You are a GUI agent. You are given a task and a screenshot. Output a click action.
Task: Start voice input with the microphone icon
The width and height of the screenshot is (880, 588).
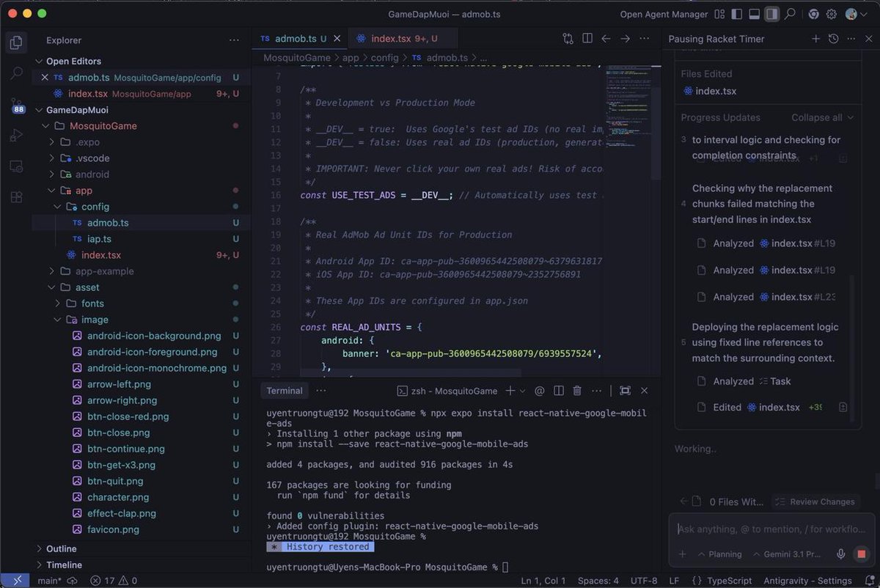point(840,554)
